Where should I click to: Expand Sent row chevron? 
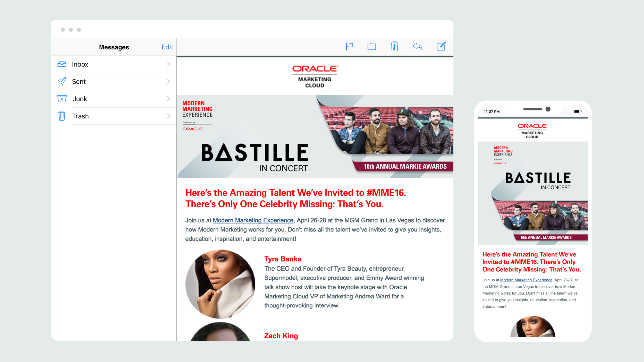coord(168,81)
